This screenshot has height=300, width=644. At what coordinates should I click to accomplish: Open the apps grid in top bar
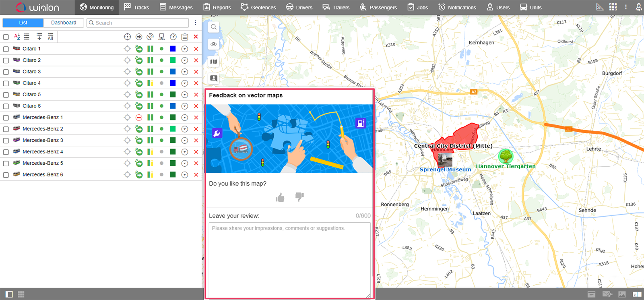[613, 7]
